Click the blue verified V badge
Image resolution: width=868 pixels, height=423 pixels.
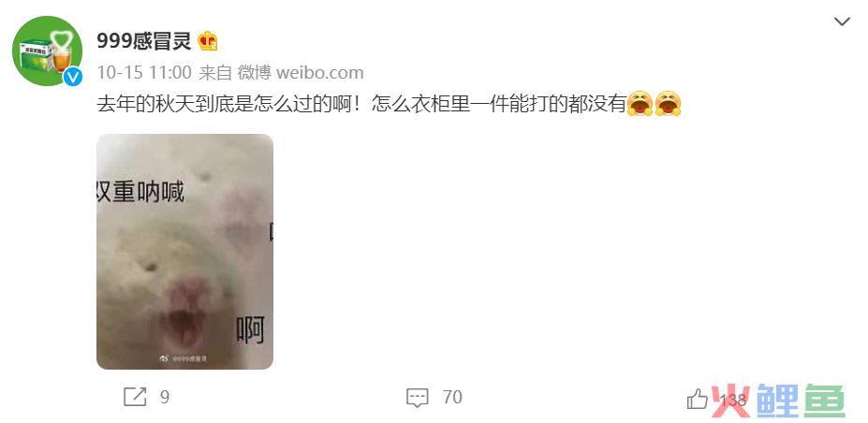point(72,77)
